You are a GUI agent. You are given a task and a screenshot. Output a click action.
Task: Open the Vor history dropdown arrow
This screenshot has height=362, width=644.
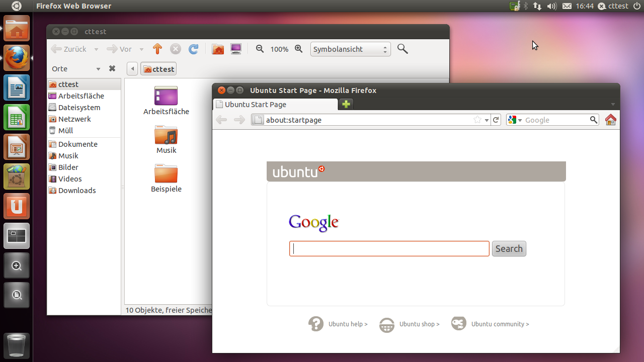[x=141, y=49]
